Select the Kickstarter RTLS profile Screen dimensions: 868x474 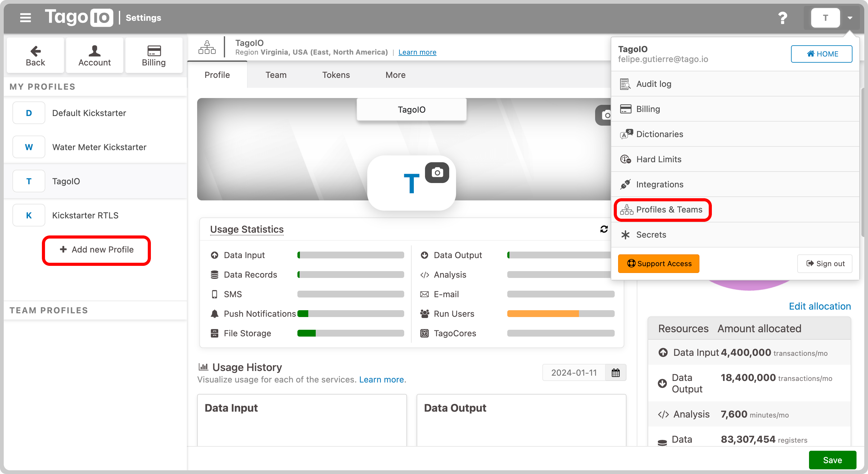click(95, 216)
